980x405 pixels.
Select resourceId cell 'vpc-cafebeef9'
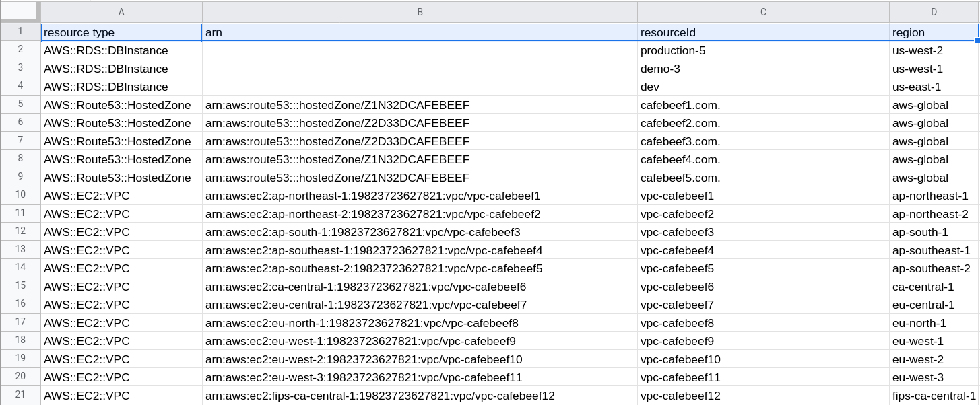pos(763,340)
